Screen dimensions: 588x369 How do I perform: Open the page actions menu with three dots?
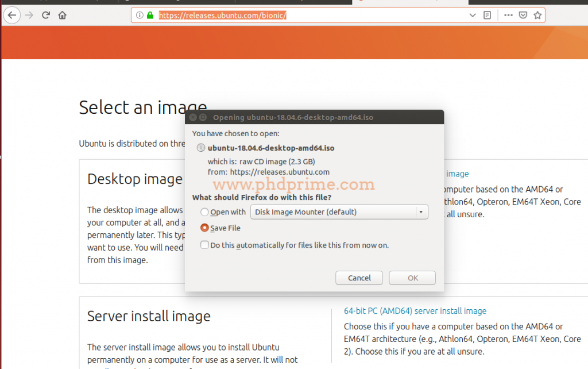pos(508,15)
